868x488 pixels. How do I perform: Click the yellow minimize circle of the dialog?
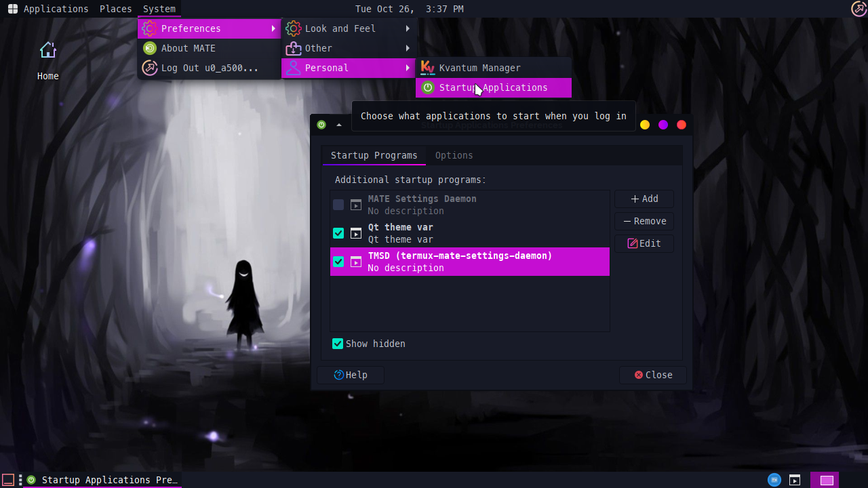click(645, 125)
